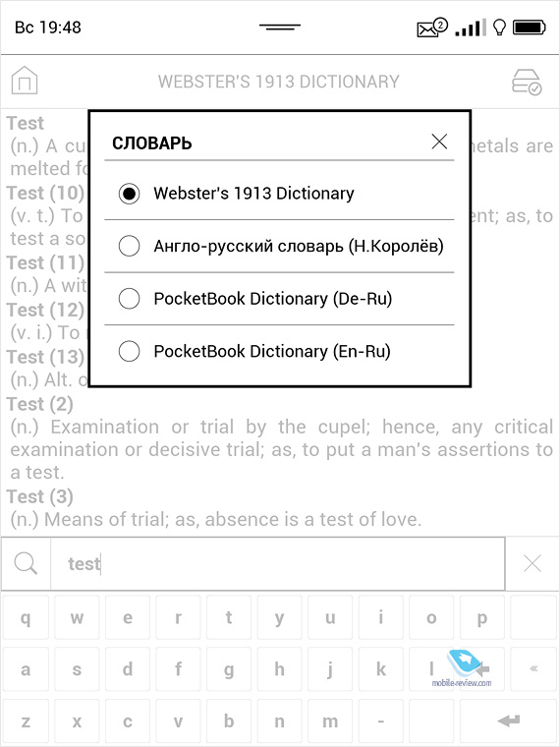Tap the search magnifier icon
The image size is (560, 747).
[26, 563]
